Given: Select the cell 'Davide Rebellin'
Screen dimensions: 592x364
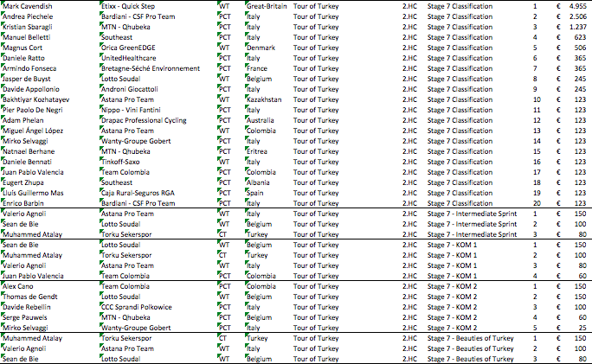Looking at the screenshot, I should click(x=27, y=307).
